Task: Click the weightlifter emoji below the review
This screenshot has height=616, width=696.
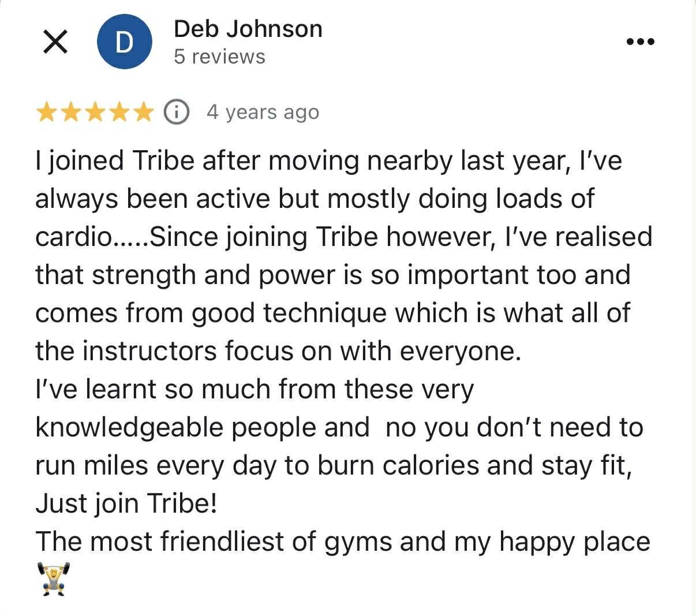Action: click(x=53, y=578)
